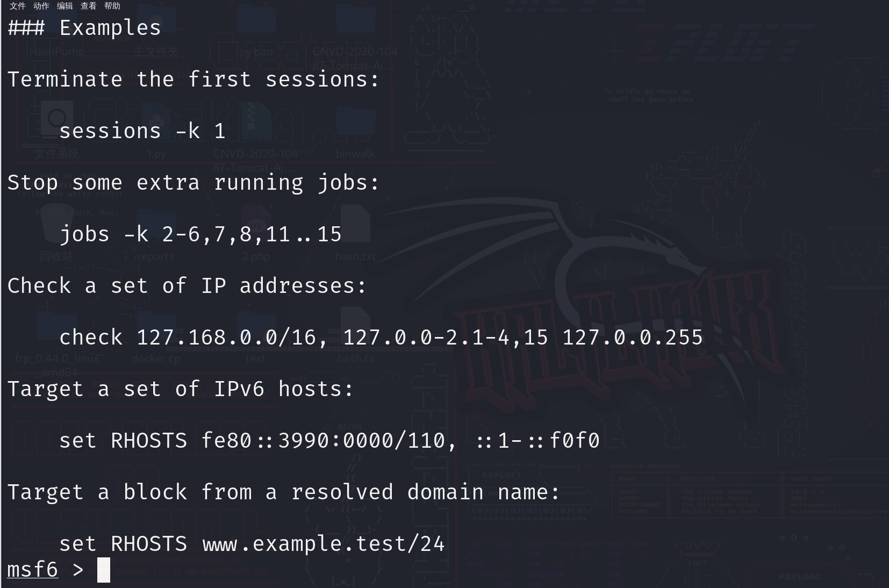Click the 'Target a block from a resolved domain name:' line
Screen dimensions: 889x588
[284, 492]
